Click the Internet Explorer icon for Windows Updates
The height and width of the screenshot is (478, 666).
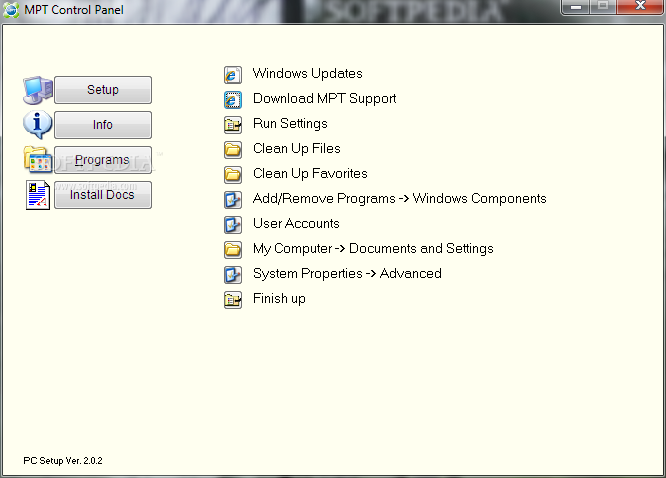point(233,75)
